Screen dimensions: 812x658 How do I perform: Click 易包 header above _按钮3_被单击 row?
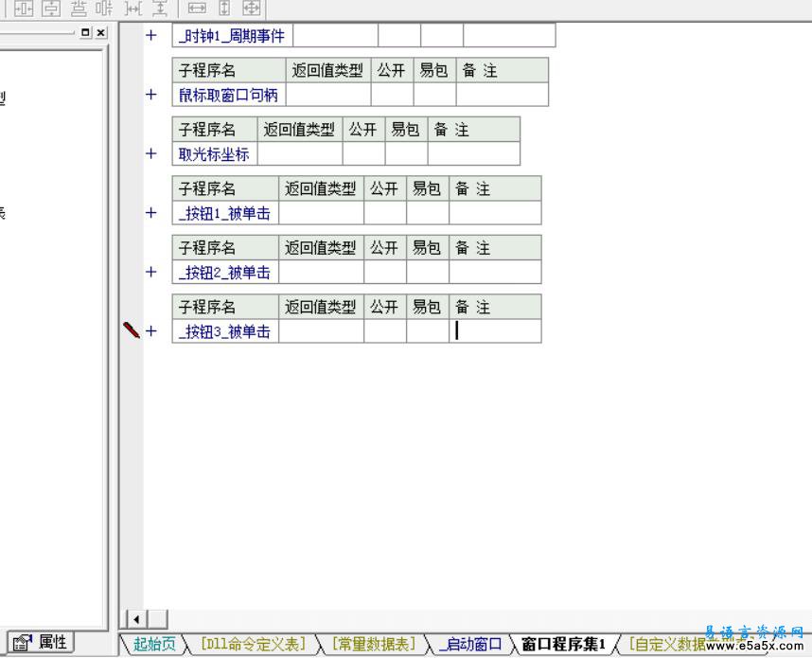coord(427,307)
